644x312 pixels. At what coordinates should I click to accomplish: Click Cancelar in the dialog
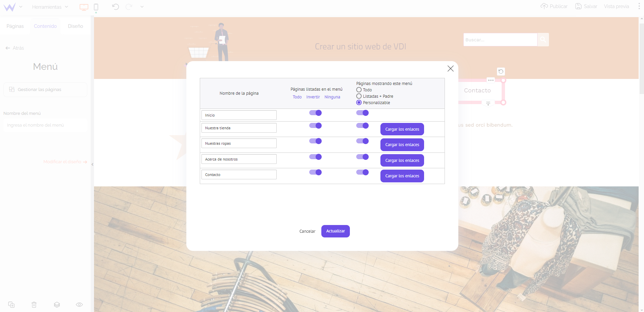307,231
